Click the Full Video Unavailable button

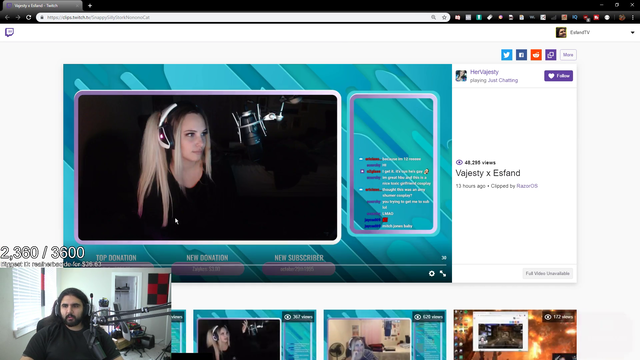[547, 273]
